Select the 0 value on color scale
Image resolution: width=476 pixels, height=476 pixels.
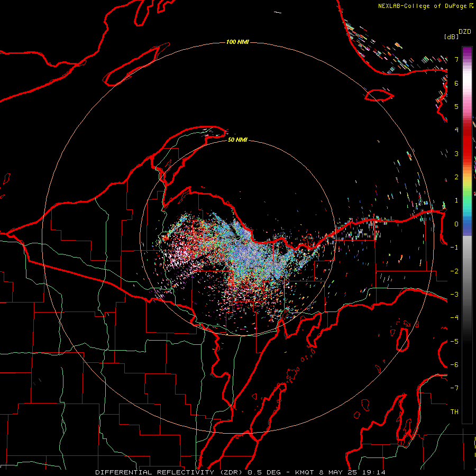click(456, 224)
